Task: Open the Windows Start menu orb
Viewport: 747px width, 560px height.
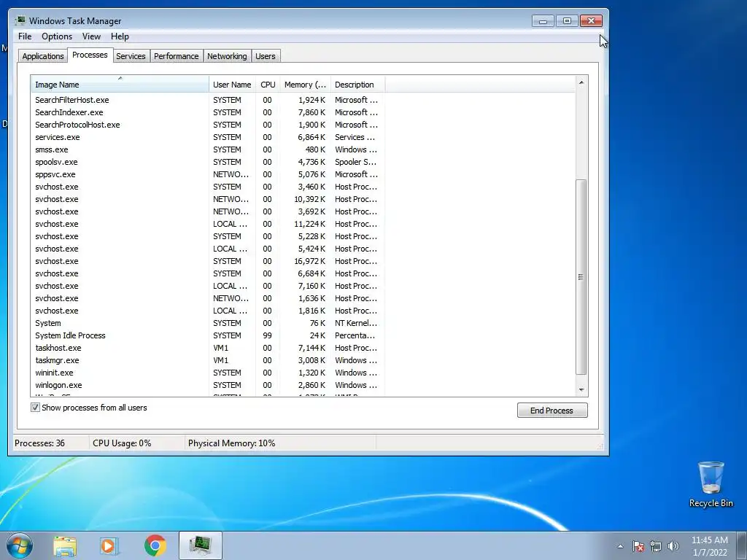Action: (x=20, y=545)
